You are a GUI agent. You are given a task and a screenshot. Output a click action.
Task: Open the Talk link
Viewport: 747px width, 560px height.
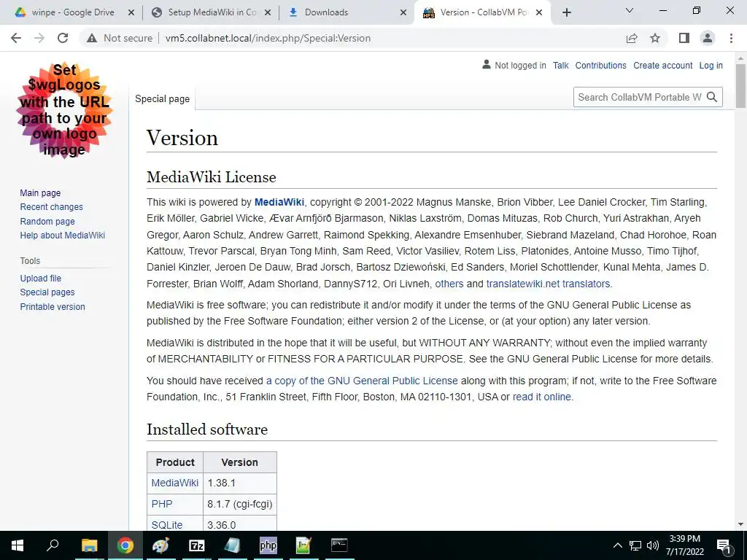(560, 66)
